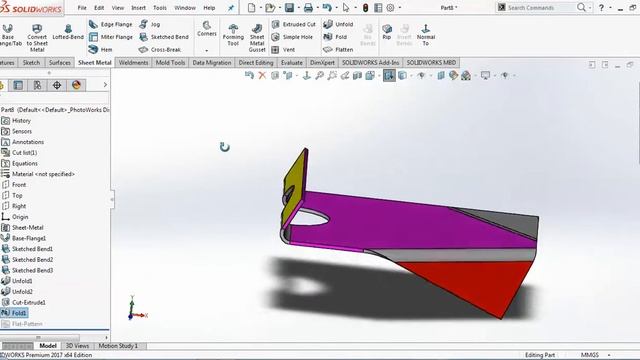Click the Print icon
640x360 pixels.
click(309, 8)
